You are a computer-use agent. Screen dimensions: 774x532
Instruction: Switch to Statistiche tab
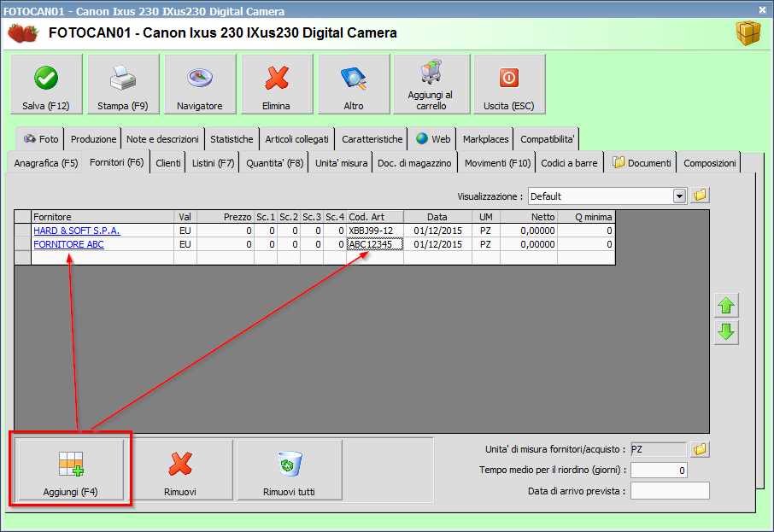(232, 139)
